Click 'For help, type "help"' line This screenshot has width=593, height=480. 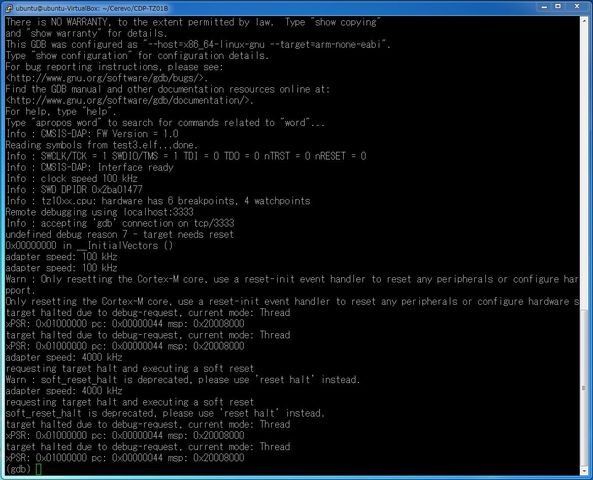[61, 111]
